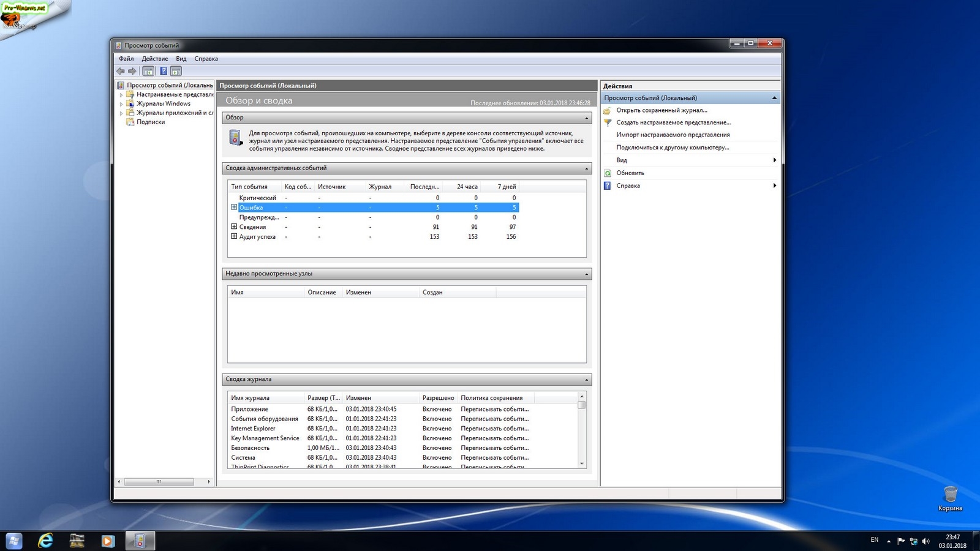Screen dimensions: 980x551
Task: Expand the Ошибка event type row
Action: click(x=234, y=208)
